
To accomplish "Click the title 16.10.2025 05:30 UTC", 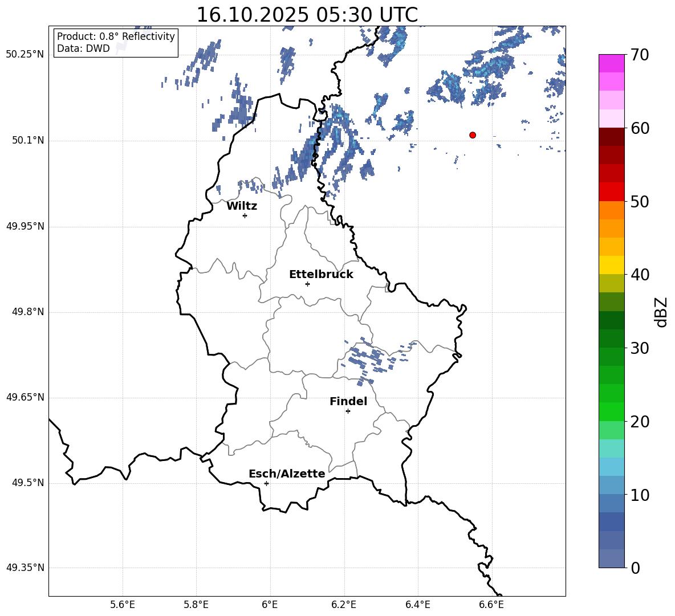I will tap(307, 15).
